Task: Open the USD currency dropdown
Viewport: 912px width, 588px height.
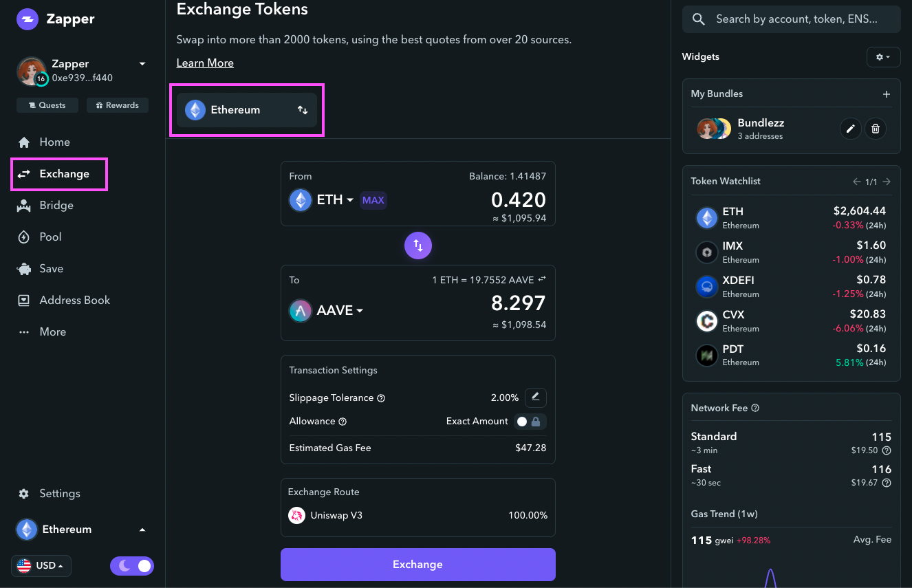Action: click(41, 566)
